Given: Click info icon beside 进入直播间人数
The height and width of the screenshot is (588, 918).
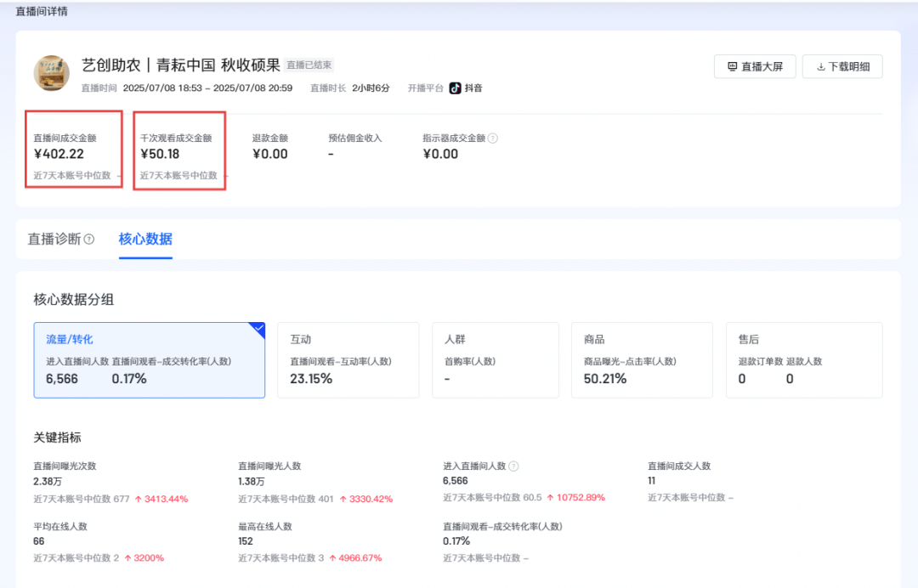Looking at the screenshot, I should [x=513, y=466].
